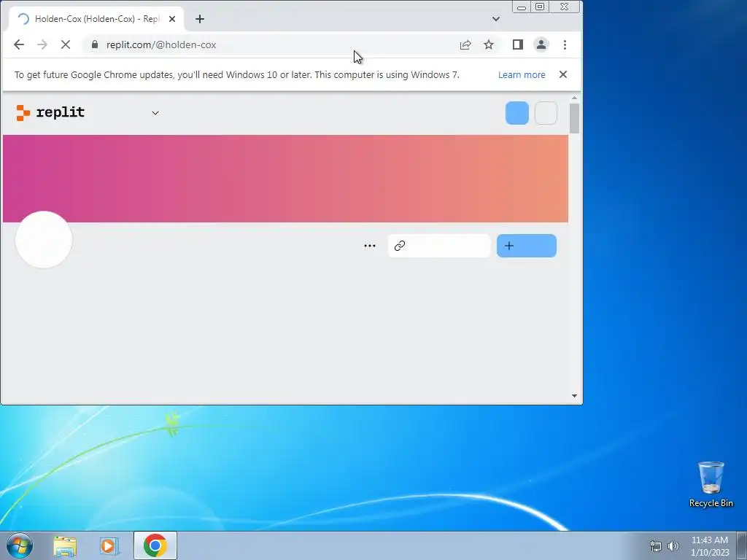
Task: Share this page from the toolbar
Action: point(465,44)
